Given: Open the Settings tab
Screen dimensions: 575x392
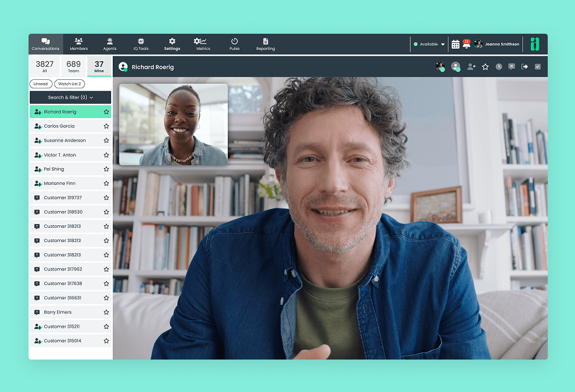Looking at the screenshot, I should pyautogui.click(x=172, y=44).
